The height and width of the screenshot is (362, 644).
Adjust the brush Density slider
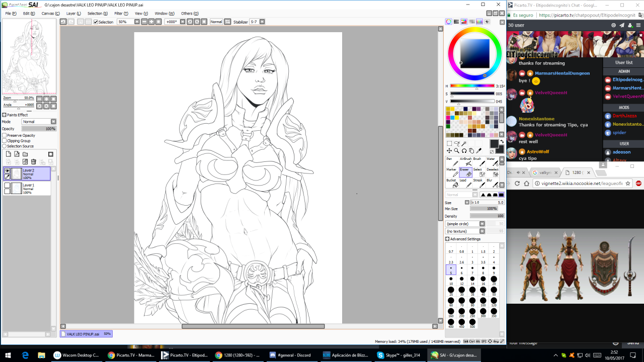pos(487,216)
